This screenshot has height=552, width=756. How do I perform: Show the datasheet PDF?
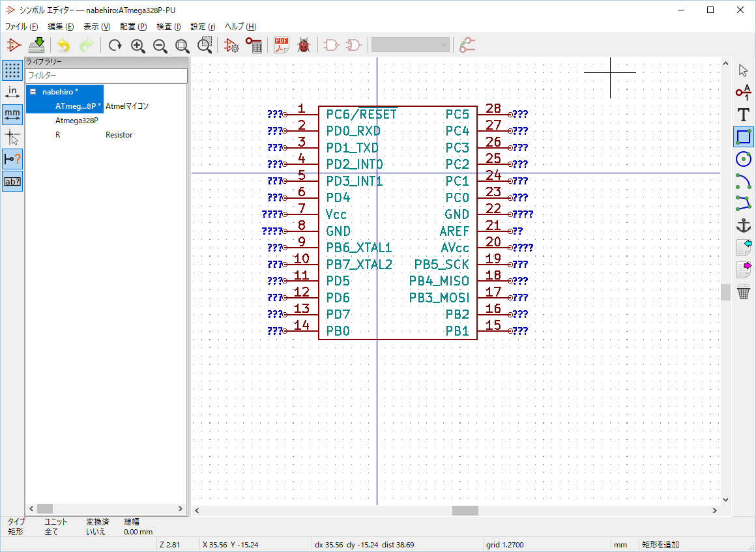tap(281, 46)
